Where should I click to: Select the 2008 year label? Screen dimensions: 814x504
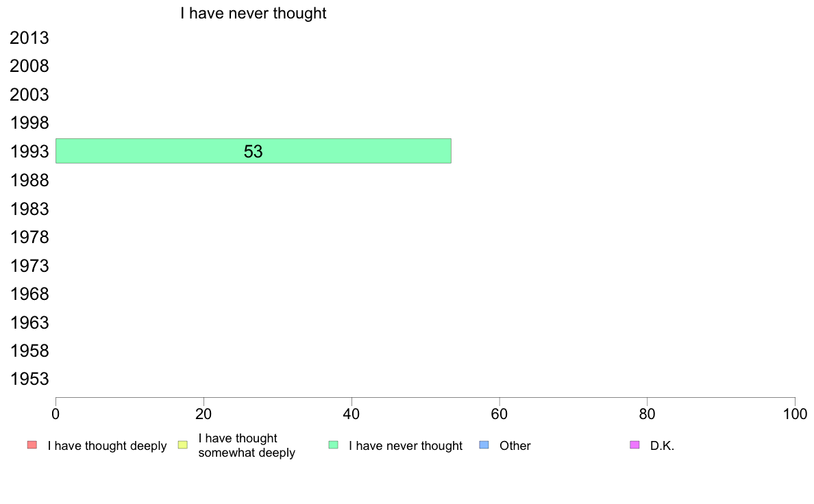(29, 66)
